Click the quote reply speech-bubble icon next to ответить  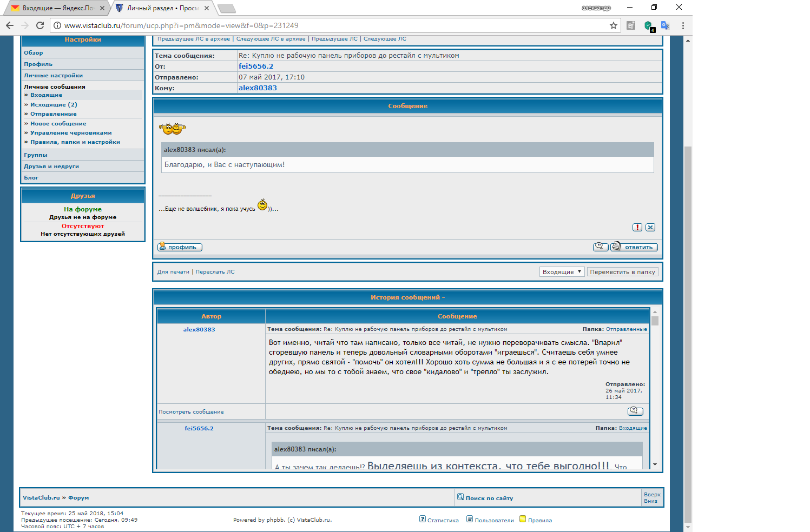tap(601, 247)
